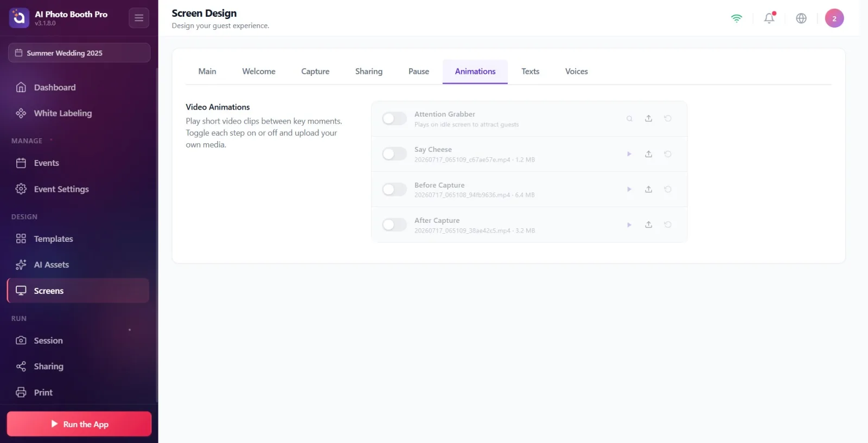Open Session under Run
The height and width of the screenshot is (443, 868).
point(78,341)
